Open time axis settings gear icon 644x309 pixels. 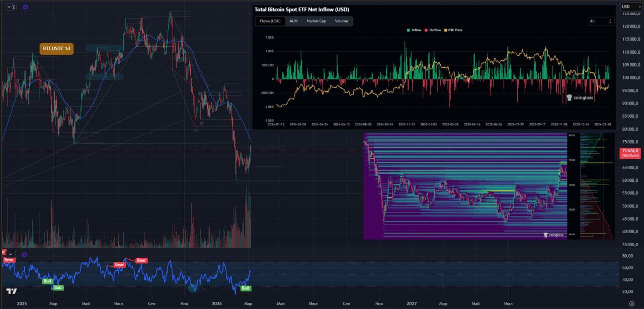631,304
